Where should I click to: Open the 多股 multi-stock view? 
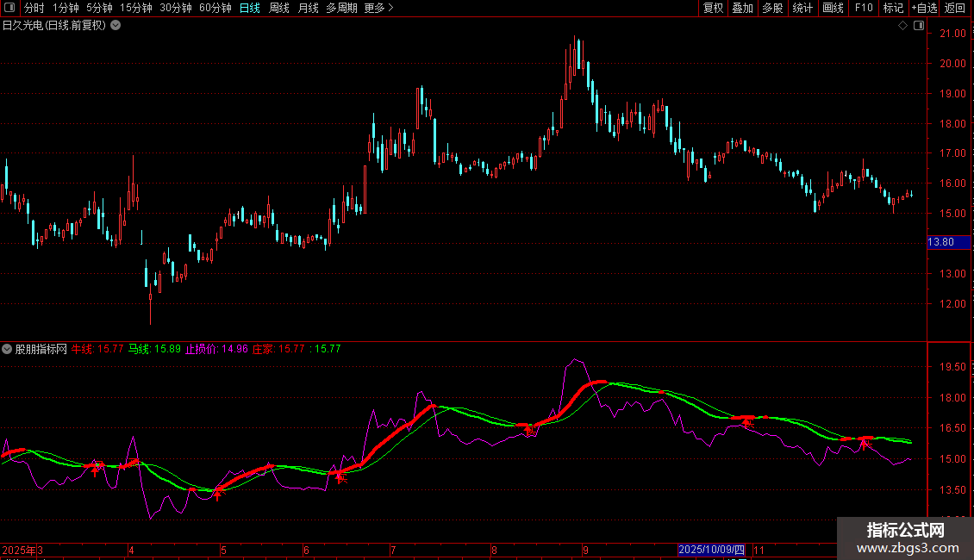tap(772, 8)
